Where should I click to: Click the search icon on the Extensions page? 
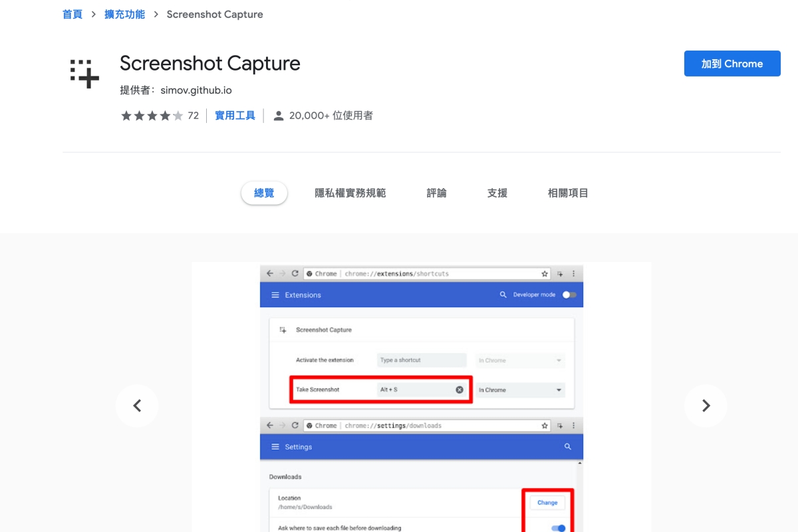[503, 294]
